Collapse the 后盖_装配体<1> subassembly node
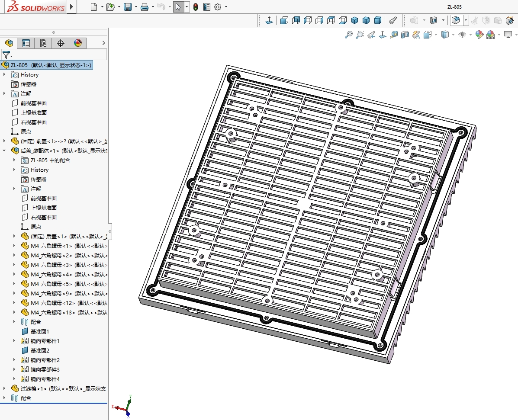Screen dimensions: 518x420 click(4, 151)
